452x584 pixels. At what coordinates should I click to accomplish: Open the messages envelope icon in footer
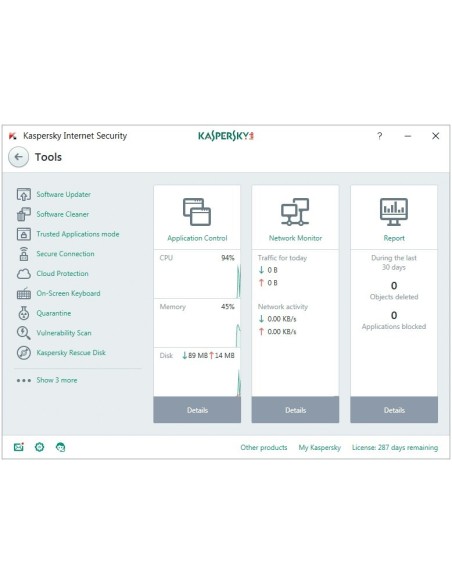click(19, 447)
